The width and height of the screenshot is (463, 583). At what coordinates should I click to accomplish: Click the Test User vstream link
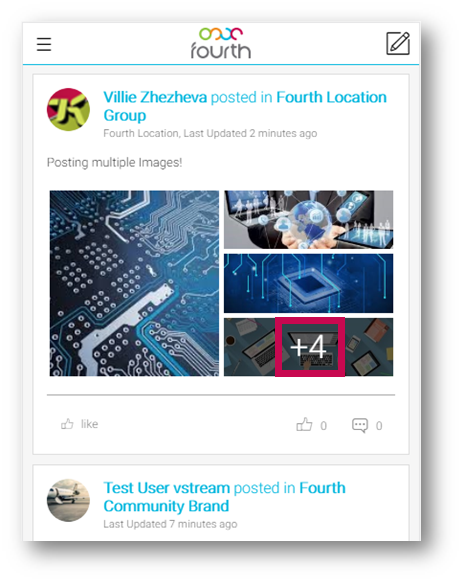click(167, 488)
